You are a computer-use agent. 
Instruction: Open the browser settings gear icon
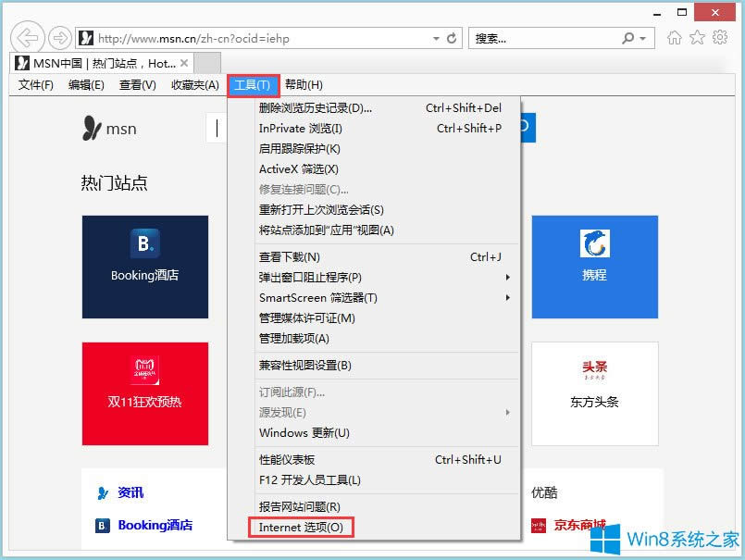[720, 38]
